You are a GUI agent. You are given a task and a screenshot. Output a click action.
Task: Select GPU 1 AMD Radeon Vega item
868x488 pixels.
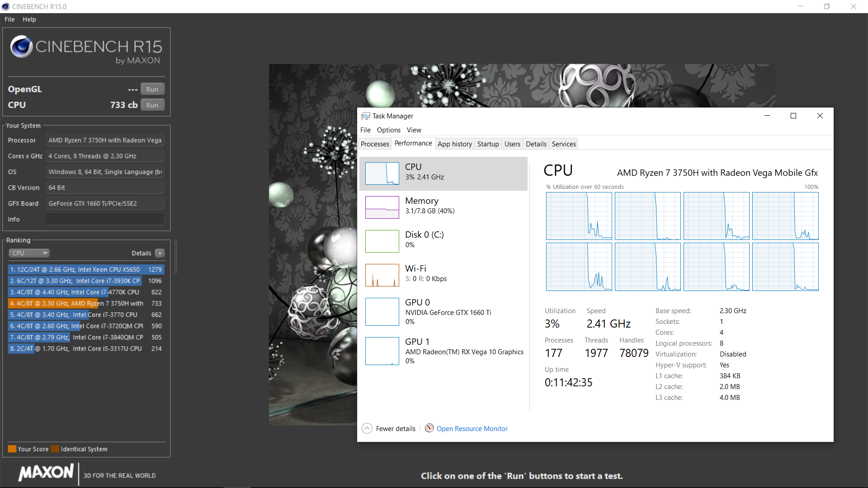click(x=463, y=351)
